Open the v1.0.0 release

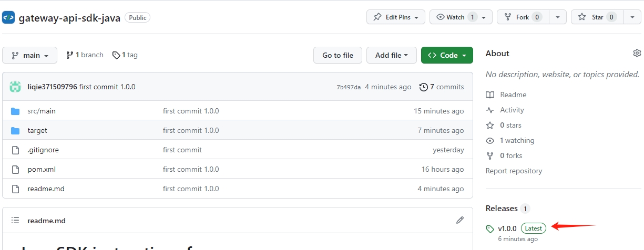507,228
